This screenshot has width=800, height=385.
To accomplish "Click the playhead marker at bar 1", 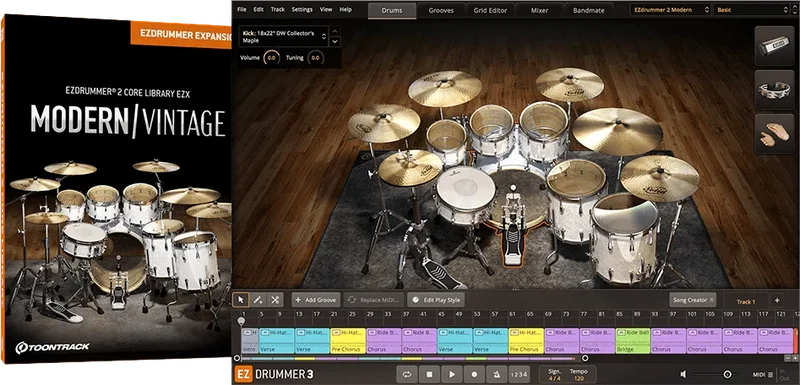I will [x=241, y=320].
